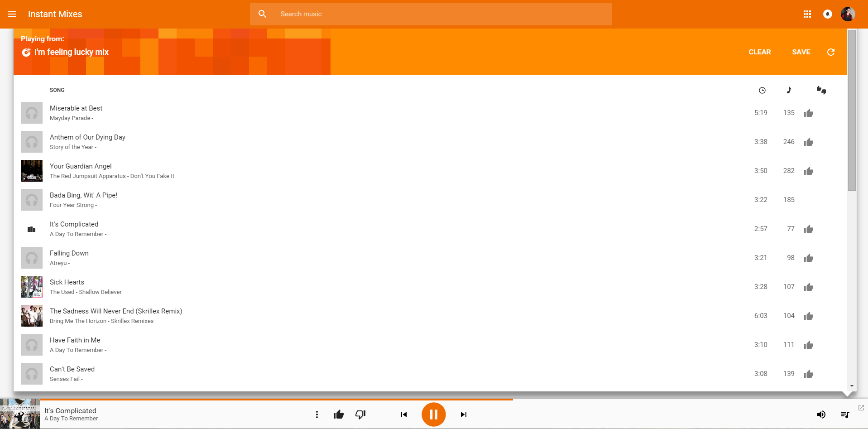Open player more options menu
Screen dimensions: 868x429
[317, 415]
